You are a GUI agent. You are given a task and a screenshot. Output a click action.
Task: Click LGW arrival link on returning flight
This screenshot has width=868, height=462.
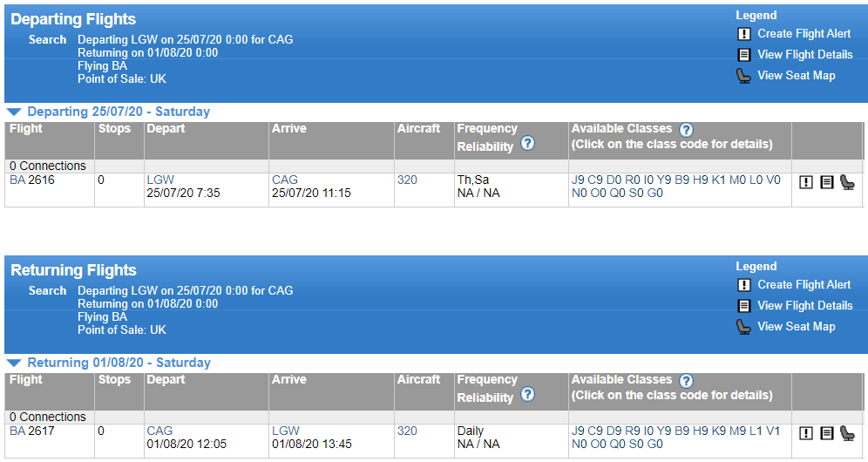[x=286, y=431]
